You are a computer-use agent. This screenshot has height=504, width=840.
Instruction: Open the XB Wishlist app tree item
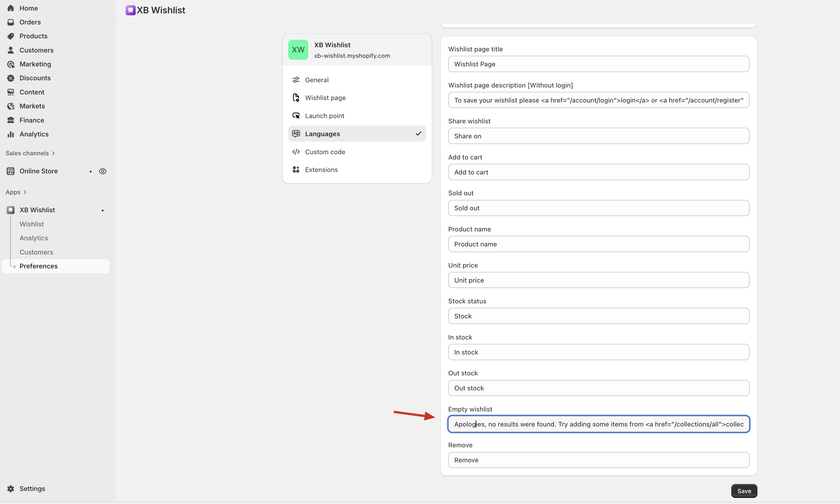37,210
